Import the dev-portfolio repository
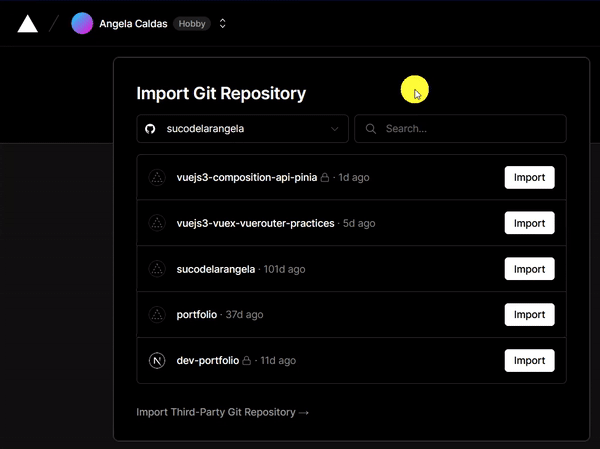The height and width of the screenshot is (449, 600). click(x=529, y=360)
